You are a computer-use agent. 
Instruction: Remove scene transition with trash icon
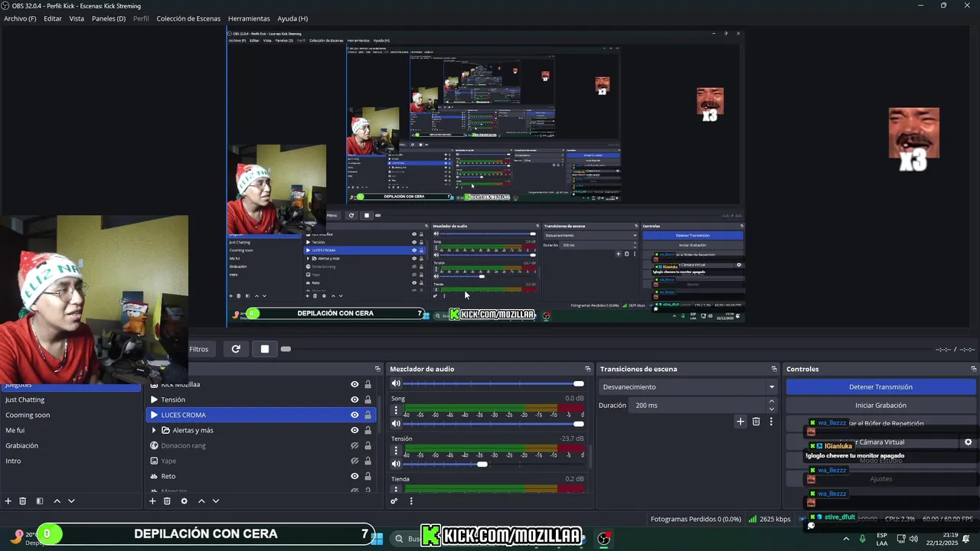click(x=756, y=422)
